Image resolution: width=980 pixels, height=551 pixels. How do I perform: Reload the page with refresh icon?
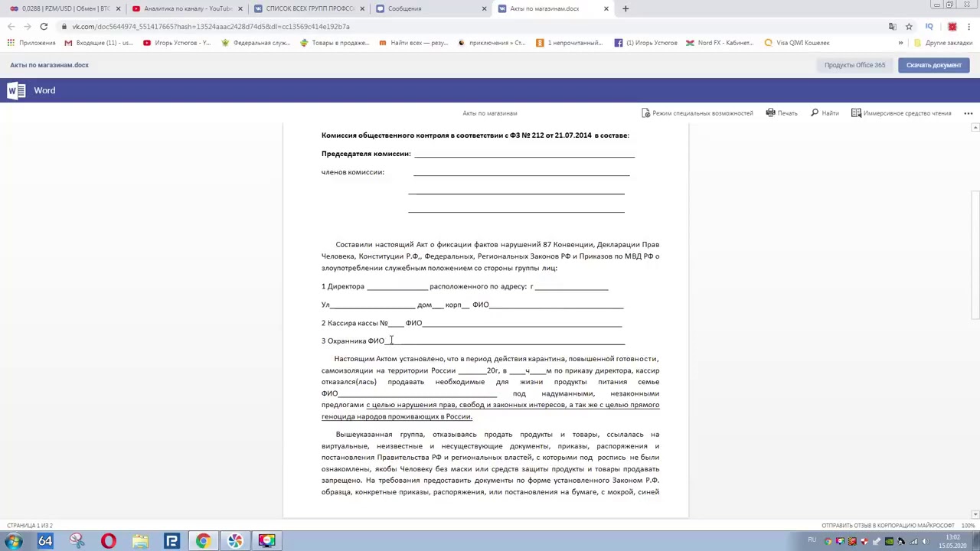tap(44, 27)
